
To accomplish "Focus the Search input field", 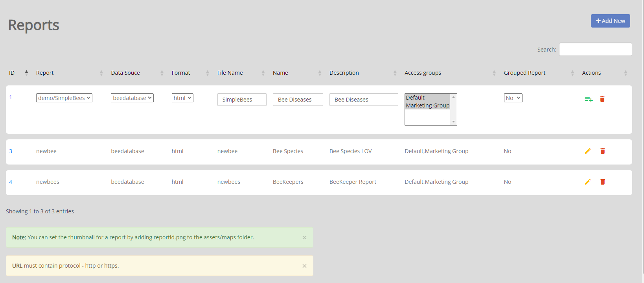I will click(596, 50).
